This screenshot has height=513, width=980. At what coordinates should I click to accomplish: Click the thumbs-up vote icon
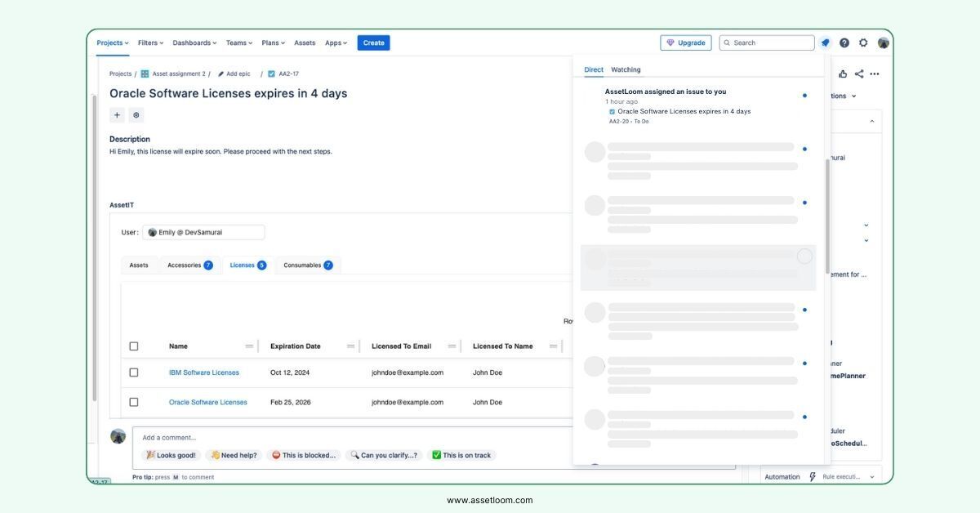[843, 74]
